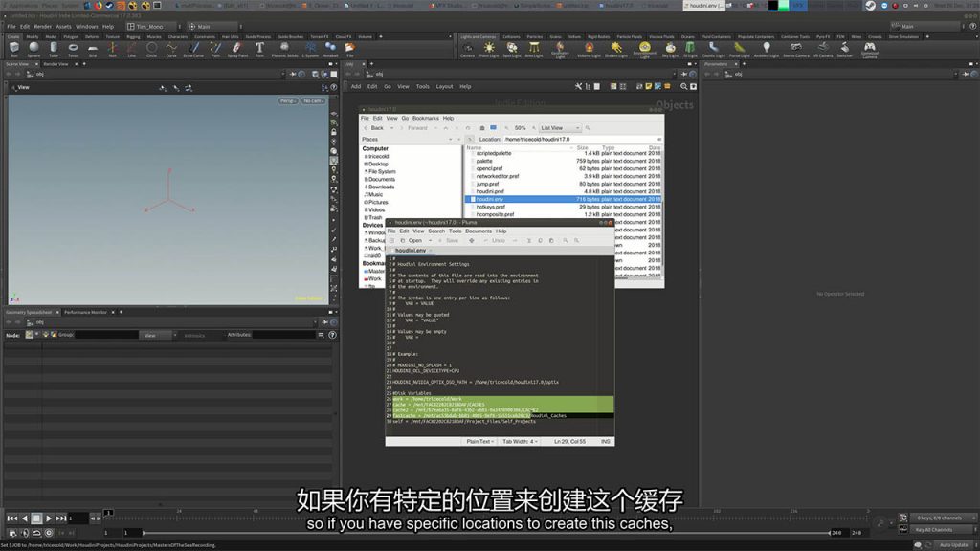Add a Spot Light from the shelf
Image resolution: width=980 pixels, height=551 pixels.
(x=512, y=49)
